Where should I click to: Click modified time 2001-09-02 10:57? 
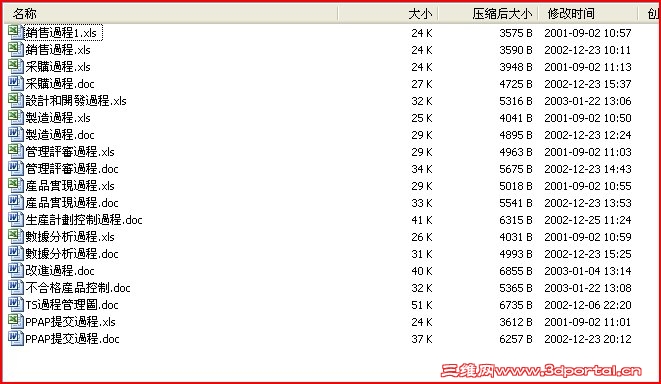click(588, 33)
